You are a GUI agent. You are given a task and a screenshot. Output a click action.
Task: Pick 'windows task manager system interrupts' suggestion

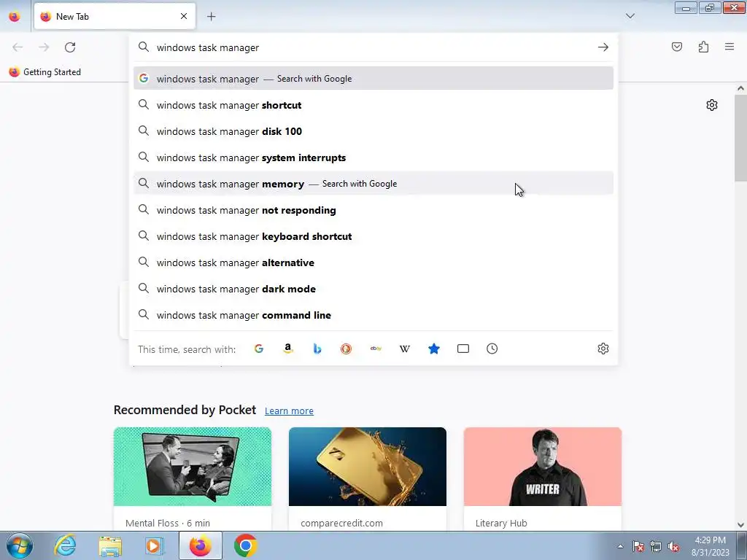pos(373,157)
